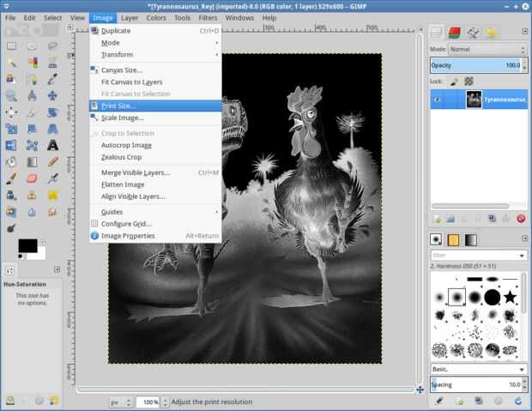Toggle lock alpha channel checkerboard icon

point(469,82)
